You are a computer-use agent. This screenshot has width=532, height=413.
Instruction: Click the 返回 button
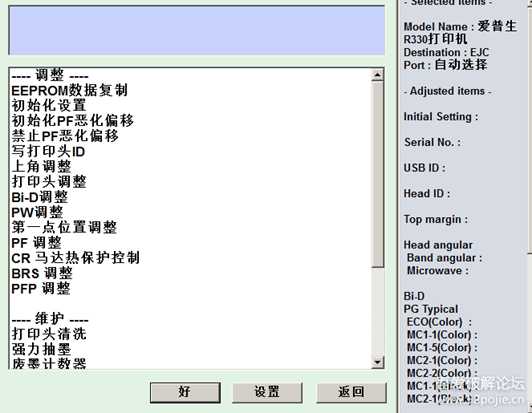point(351,392)
